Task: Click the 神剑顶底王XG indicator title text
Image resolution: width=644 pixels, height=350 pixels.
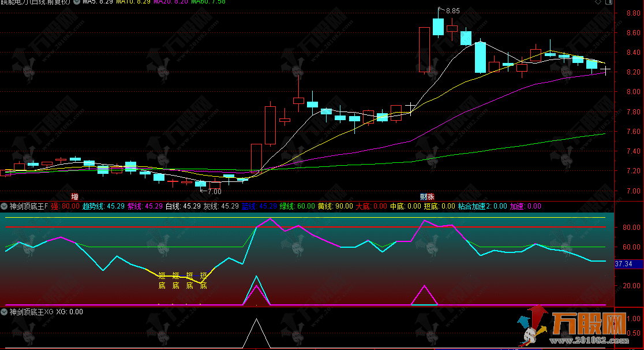Action: [31, 312]
